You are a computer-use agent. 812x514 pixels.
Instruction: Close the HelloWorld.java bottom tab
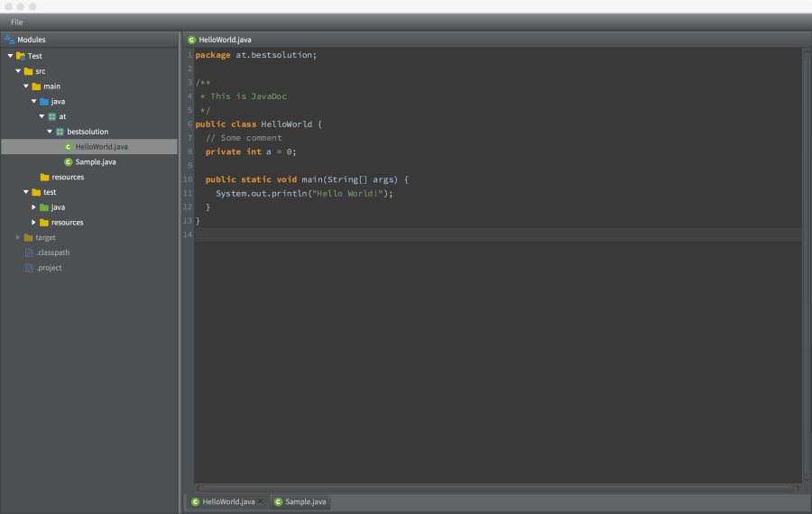tap(260, 501)
